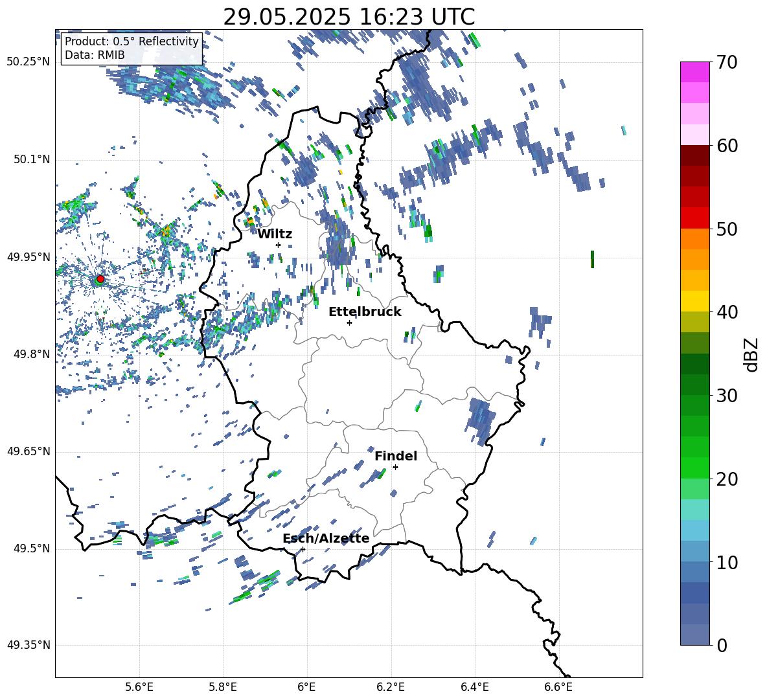Click the 49.8°N latitude label

pos(31,354)
